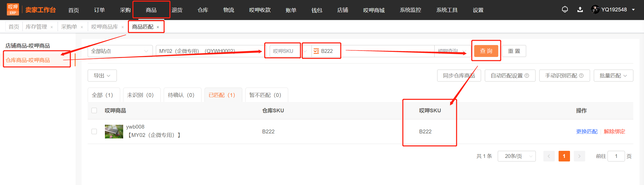644x185 pixels.
Task: Click help icon beside 自动匹配设置
Action: 527,75
